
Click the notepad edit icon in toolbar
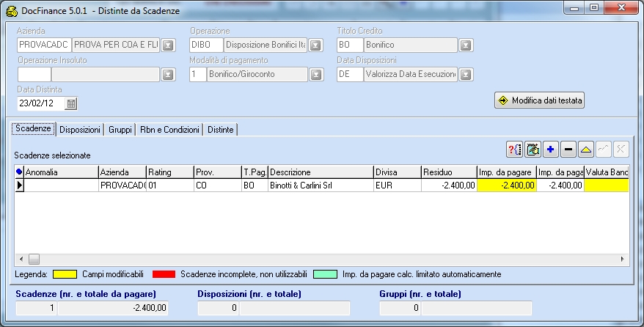pyautogui.click(x=533, y=150)
